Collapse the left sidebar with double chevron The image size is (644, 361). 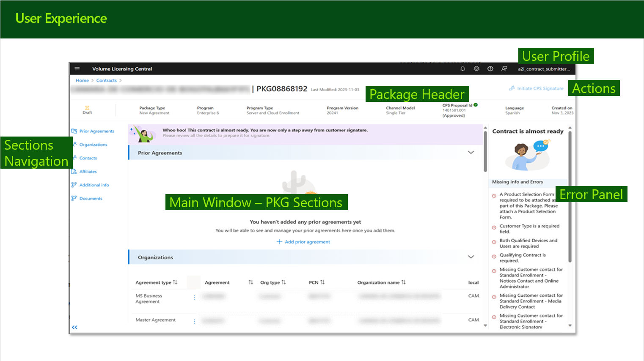click(x=75, y=327)
